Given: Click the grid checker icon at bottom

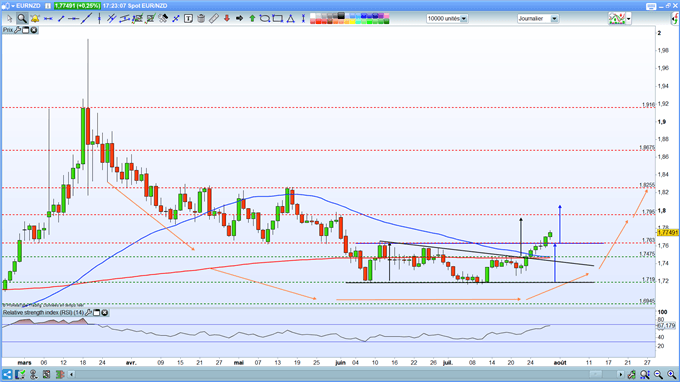Looking at the screenshot, I should pos(46,374).
